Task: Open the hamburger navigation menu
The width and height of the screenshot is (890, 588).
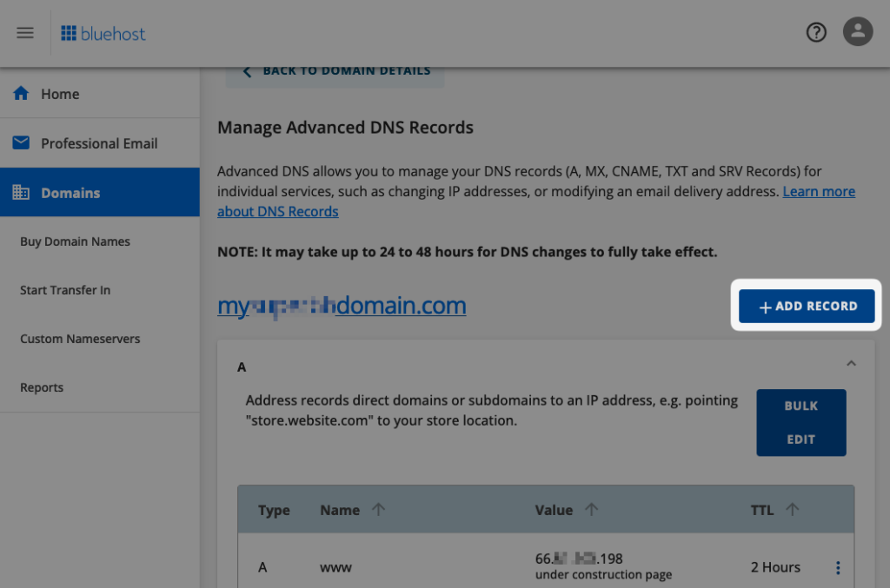Action: pos(24,32)
